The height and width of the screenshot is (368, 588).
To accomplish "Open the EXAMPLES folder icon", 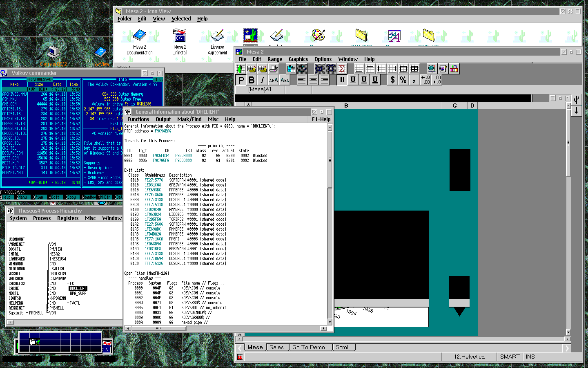I will (x=361, y=36).
